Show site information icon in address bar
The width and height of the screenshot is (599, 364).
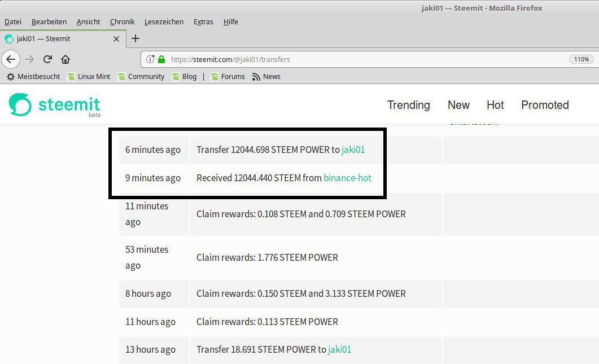(x=151, y=59)
